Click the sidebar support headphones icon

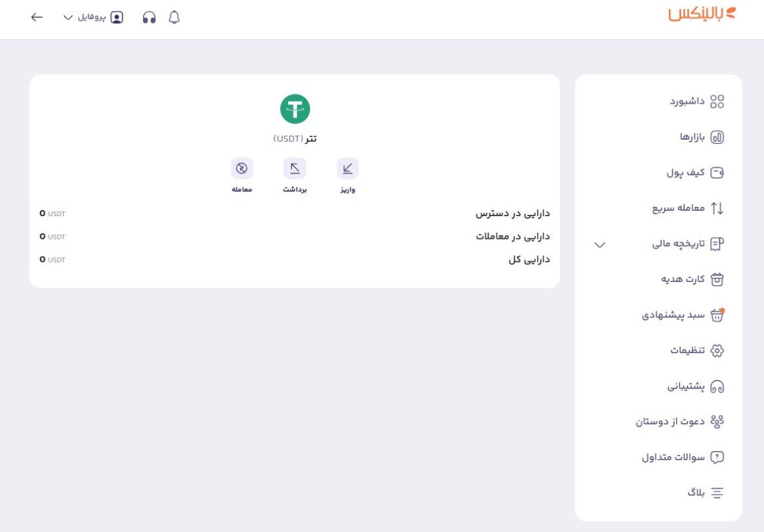pos(717,386)
